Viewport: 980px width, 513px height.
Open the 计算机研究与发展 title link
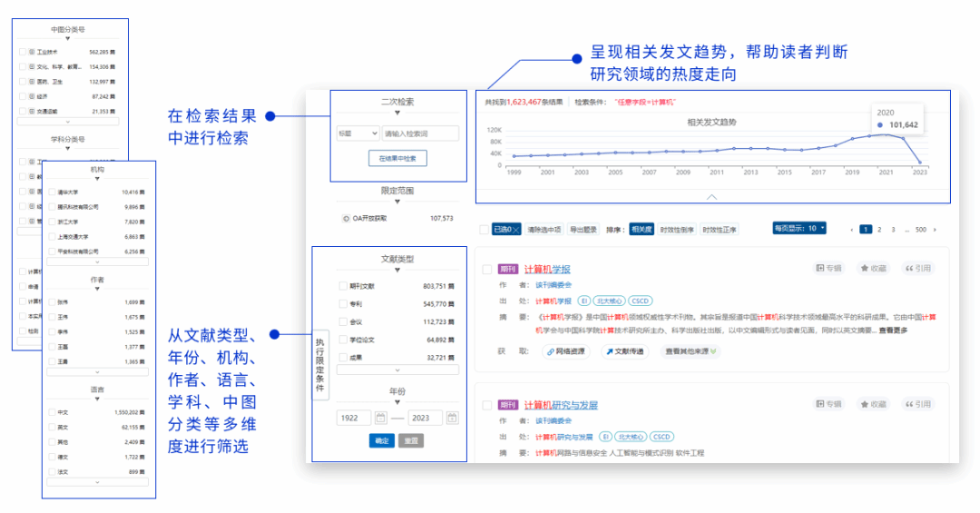[561, 405]
